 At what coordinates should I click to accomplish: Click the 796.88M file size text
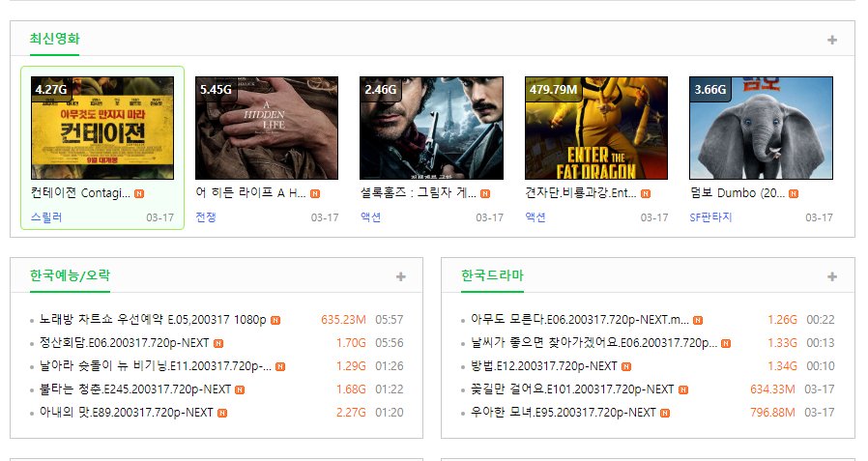[x=772, y=413]
